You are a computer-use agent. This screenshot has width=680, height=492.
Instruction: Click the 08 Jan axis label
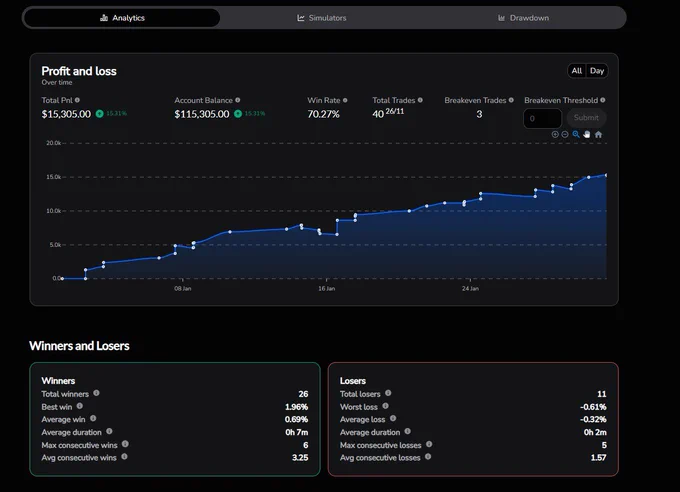pyautogui.click(x=183, y=289)
